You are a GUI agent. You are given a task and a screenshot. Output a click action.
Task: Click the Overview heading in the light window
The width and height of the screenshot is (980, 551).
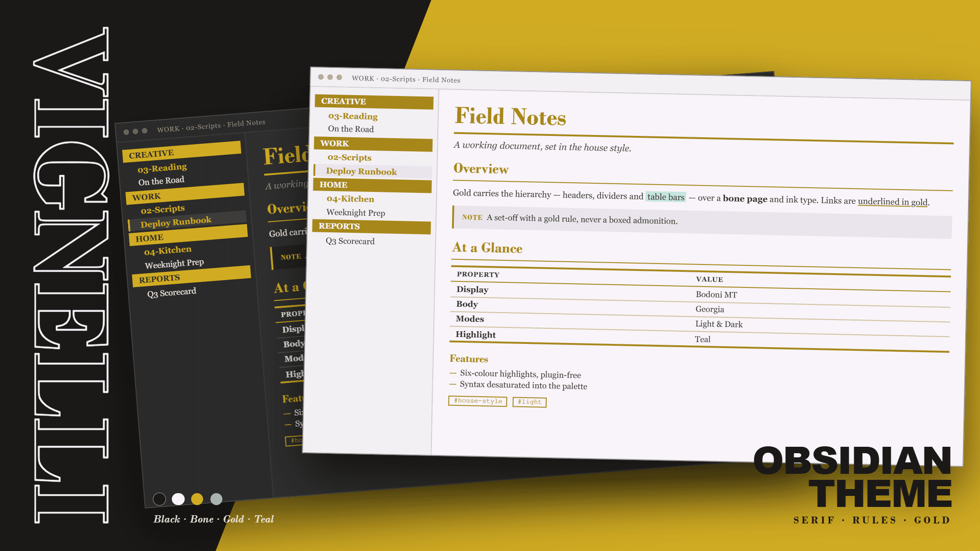(481, 169)
